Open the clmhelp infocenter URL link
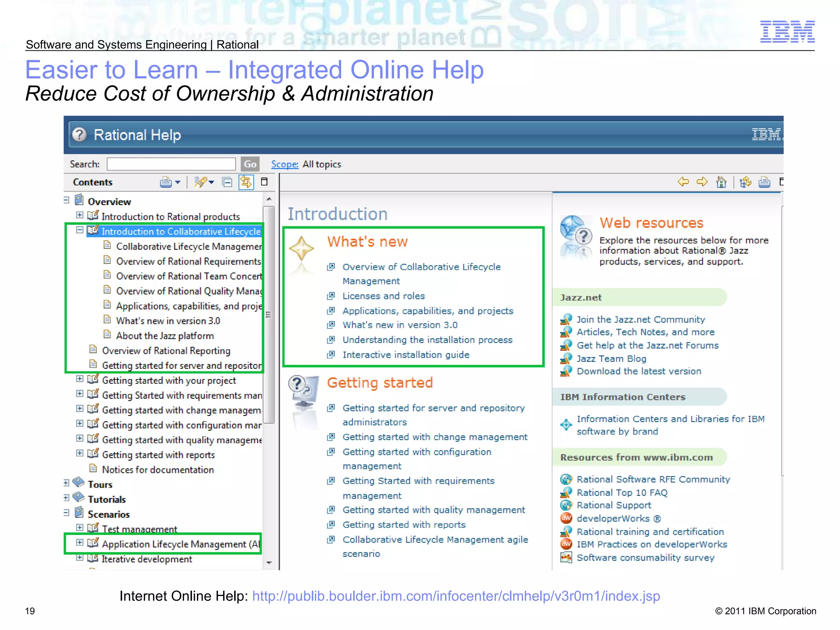 456,596
